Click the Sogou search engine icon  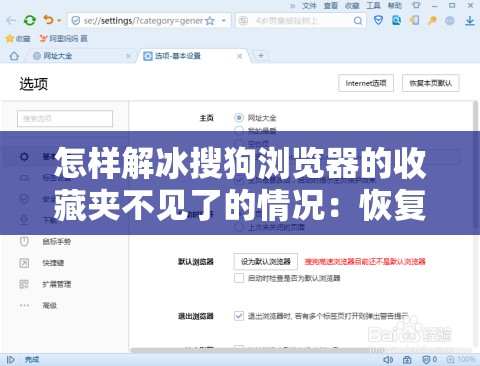(x=243, y=21)
